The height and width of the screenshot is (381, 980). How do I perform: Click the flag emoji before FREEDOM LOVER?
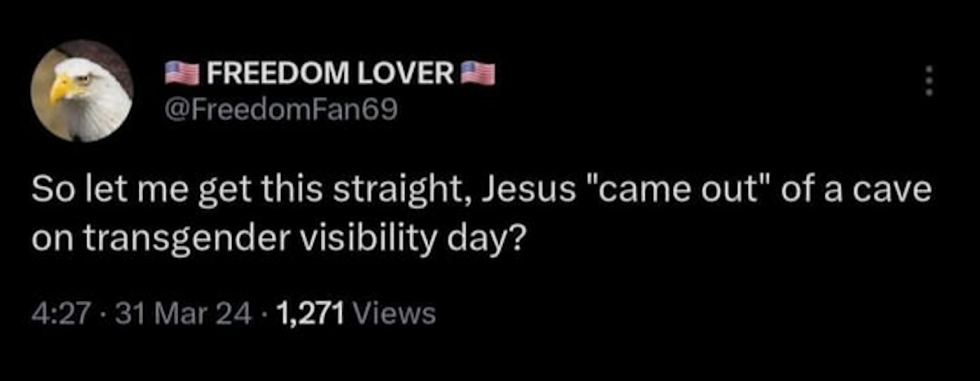pos(181,73)
